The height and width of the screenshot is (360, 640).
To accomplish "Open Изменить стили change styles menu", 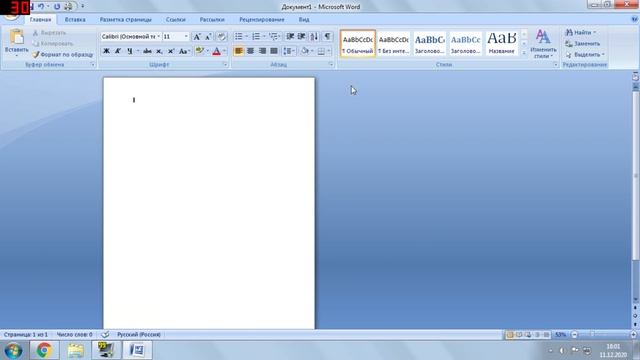I will [543, 43].
